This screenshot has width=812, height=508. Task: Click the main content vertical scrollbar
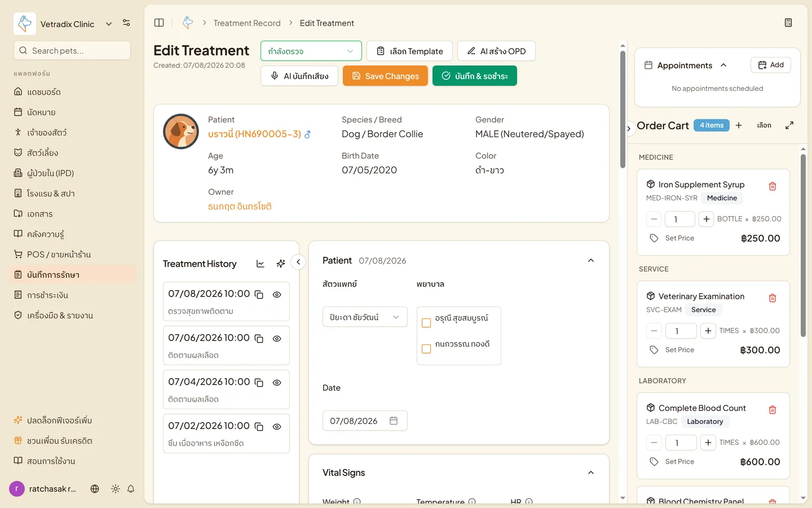click(x=623, y=110)
